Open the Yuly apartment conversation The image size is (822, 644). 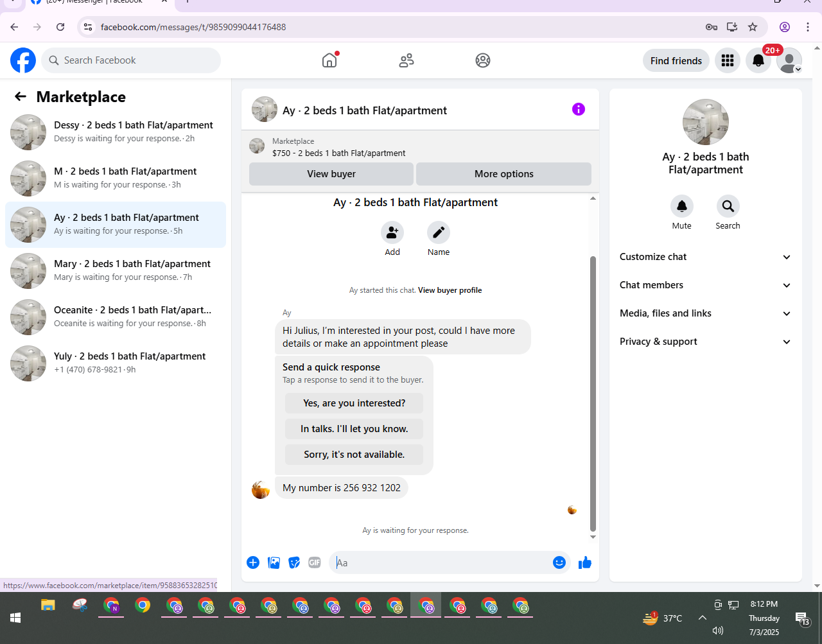coord(116,363)
